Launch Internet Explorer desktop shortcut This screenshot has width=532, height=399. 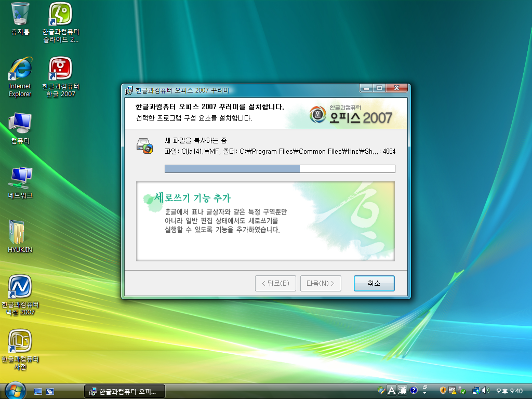coord(20,77)
